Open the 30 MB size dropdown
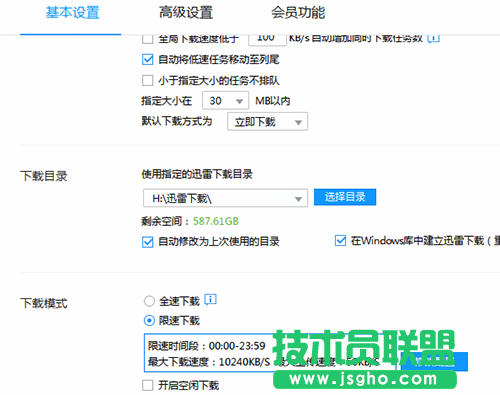 tap(225, 101)
